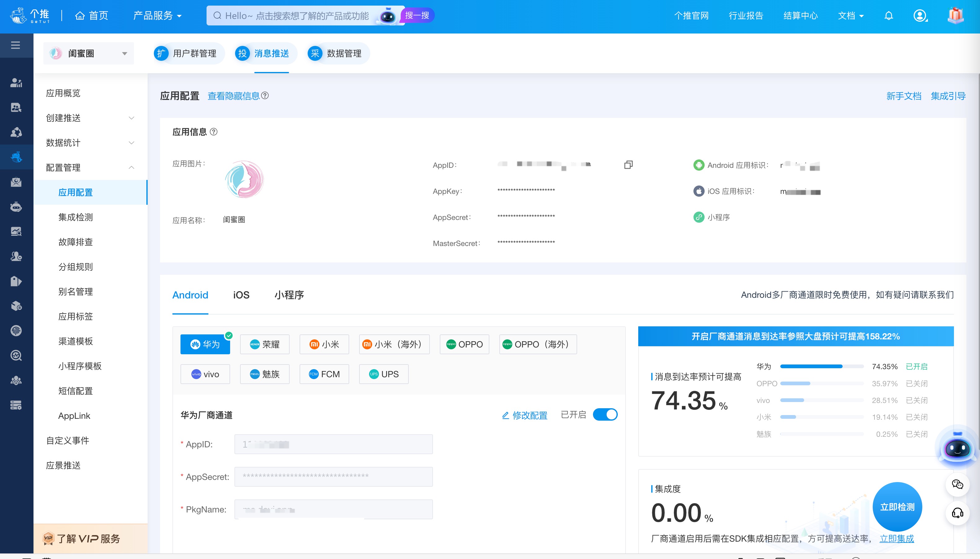Click the help icon beside 应用信息
This screenshot has width=980, height=559.
[214, 132]
